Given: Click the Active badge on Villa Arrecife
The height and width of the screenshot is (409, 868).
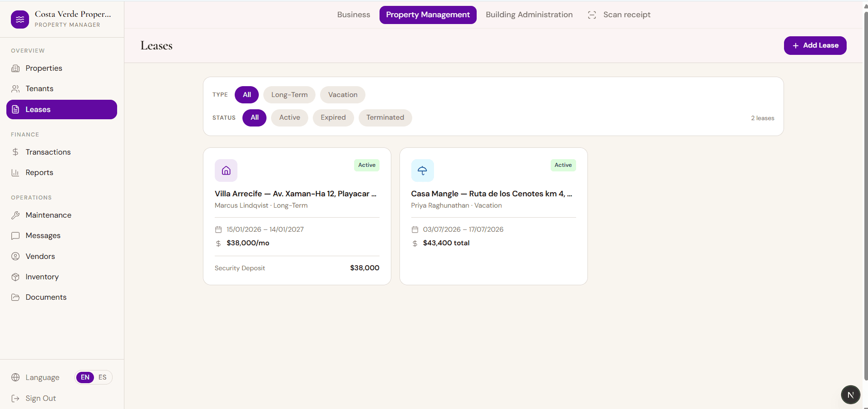Looking at the screenshot, I should [367, 165].
